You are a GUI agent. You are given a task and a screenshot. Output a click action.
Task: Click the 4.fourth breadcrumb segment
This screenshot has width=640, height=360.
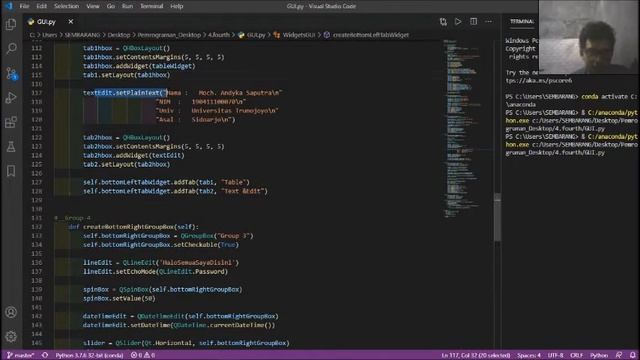[219, 35]
